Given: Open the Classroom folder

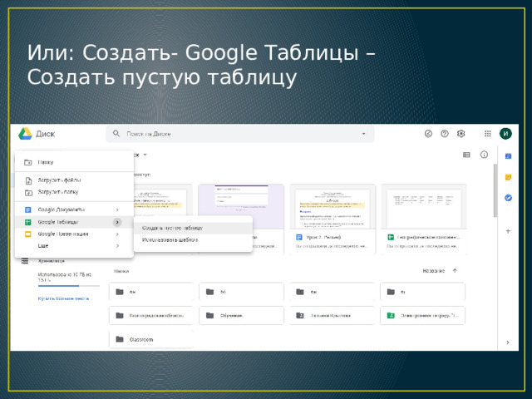Looking at the screenshot, I should point(151,339).
